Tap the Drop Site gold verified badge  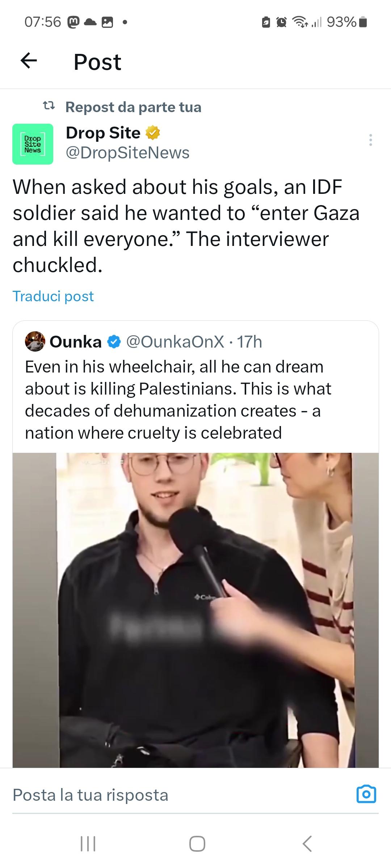152,133
